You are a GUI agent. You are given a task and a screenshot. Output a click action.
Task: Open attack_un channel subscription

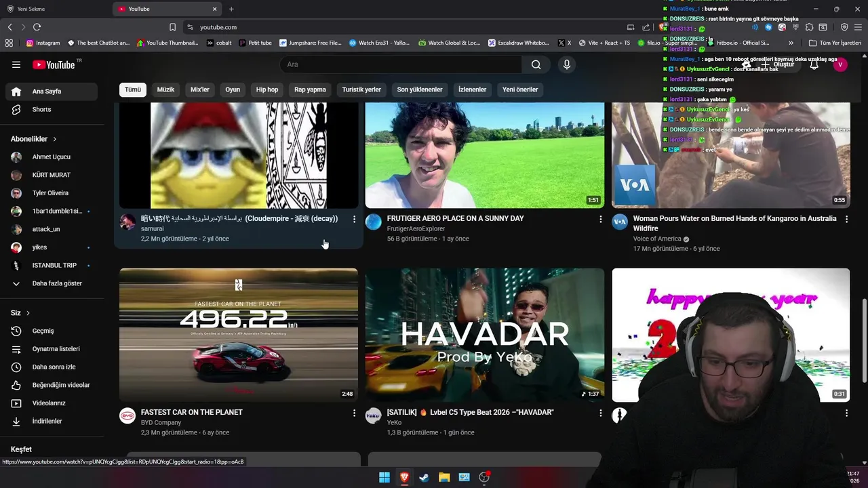coord(52,229)
